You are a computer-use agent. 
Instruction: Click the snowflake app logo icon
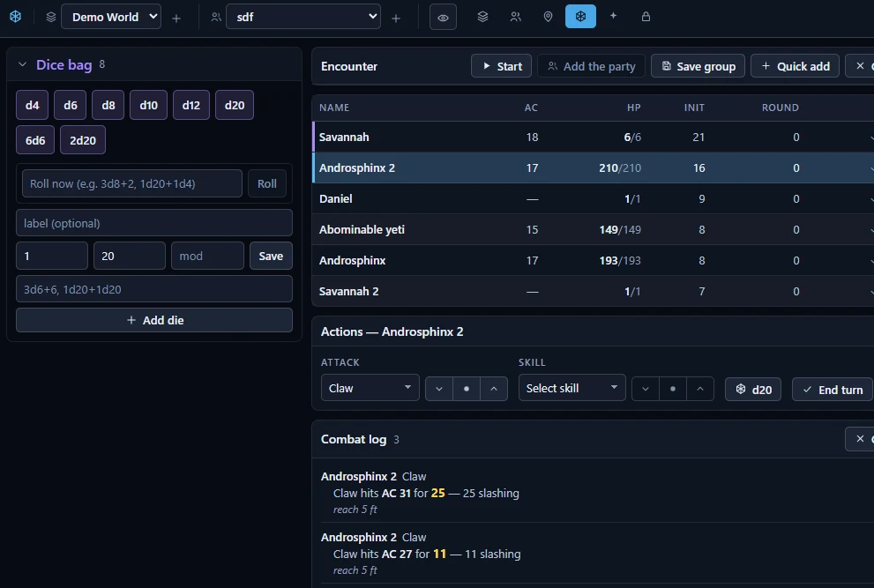click(x=16, y=17)
